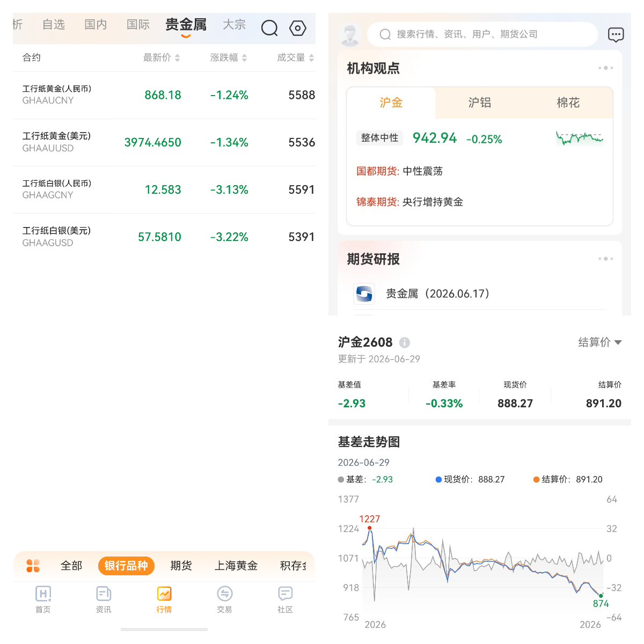Screen dimensions: 644x644
Task: Open the four-square category grid icon
Action: click(33, 566)
